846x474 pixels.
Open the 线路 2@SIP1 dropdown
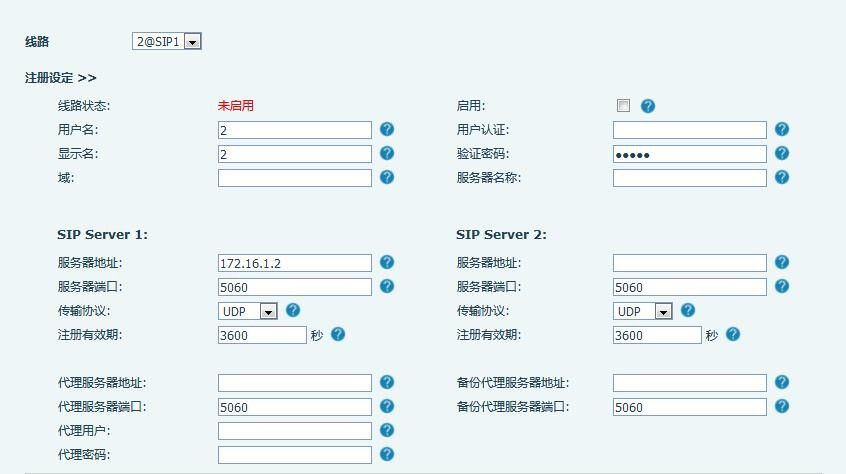point(167,42)
